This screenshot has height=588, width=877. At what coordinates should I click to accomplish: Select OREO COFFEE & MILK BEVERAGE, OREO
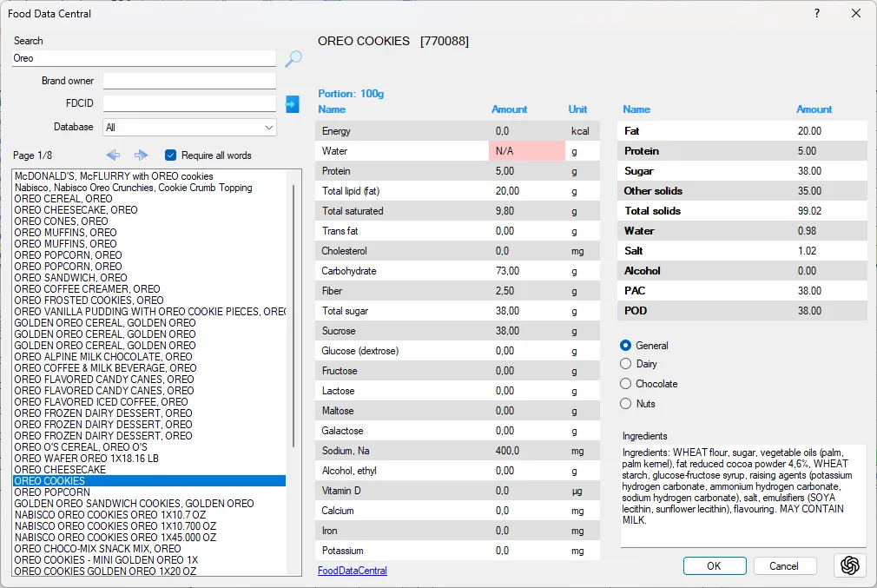click(105, 367)
